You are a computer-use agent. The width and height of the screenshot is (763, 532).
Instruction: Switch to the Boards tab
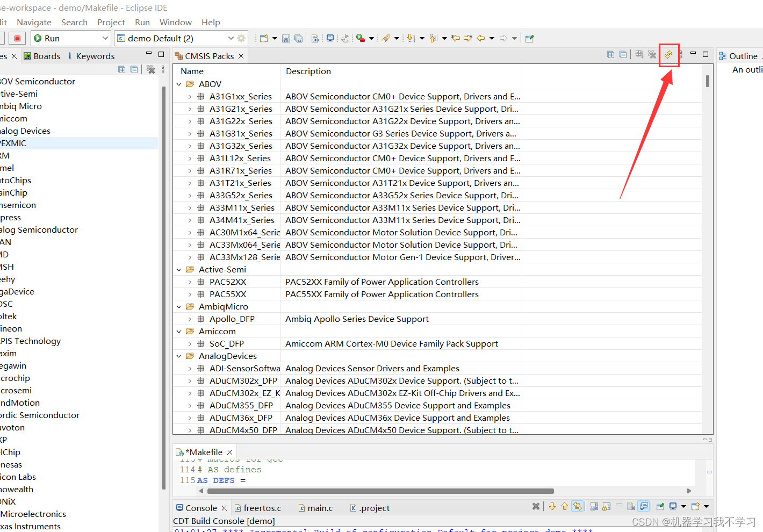click(42, 56)
